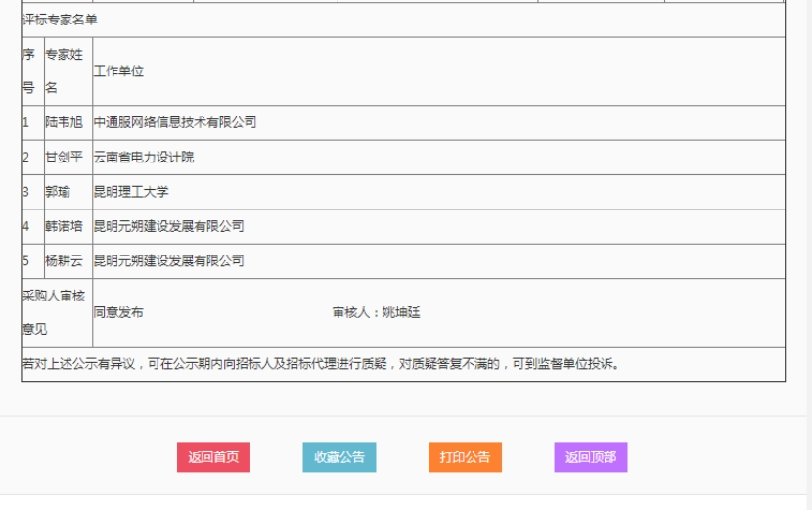Select expert name 郭瑜
This screenshot has height=510, width=812.
point(58,192)
